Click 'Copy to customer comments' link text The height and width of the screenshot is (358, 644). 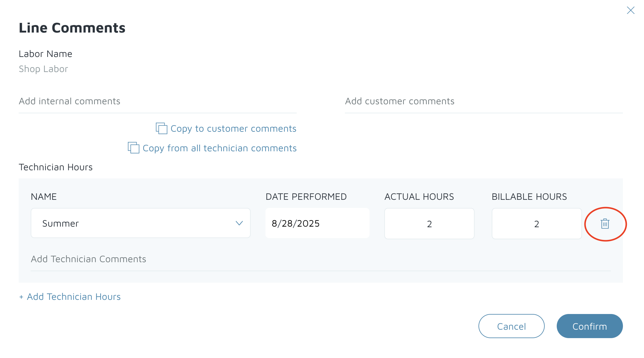coord(233,129)
